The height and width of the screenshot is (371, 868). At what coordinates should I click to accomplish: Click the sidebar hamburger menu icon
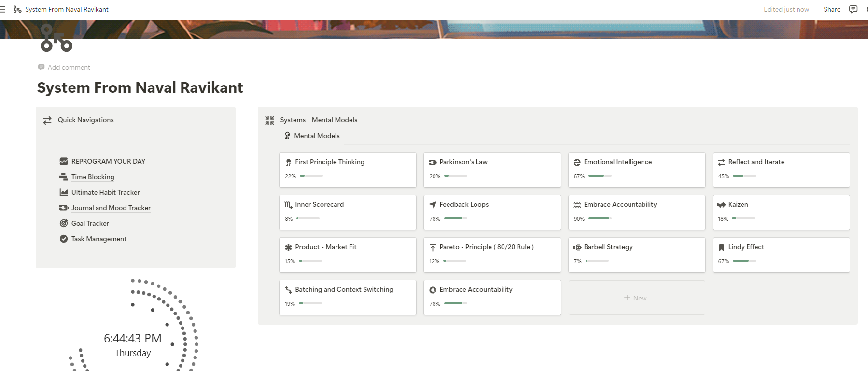pos(2,9)
